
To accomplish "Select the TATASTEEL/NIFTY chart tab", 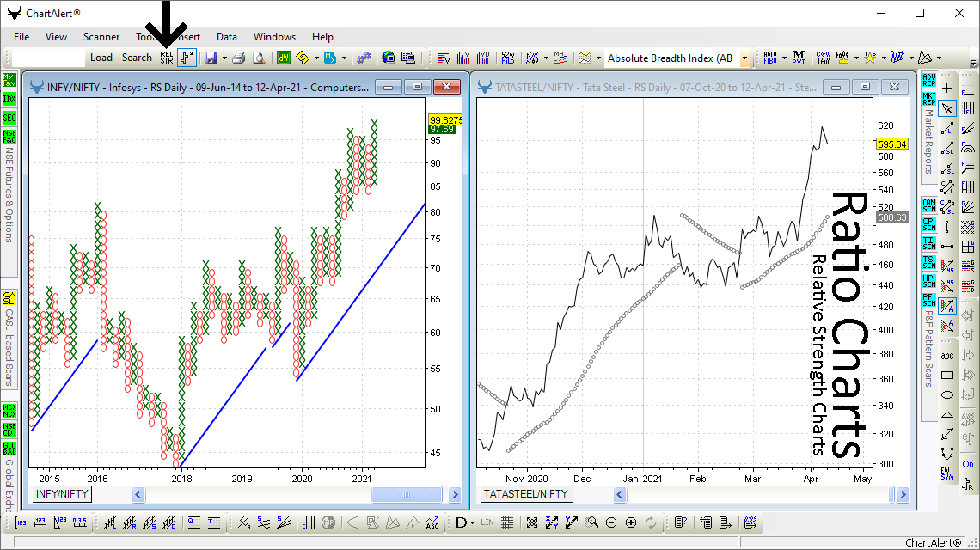I will (525, 494).
